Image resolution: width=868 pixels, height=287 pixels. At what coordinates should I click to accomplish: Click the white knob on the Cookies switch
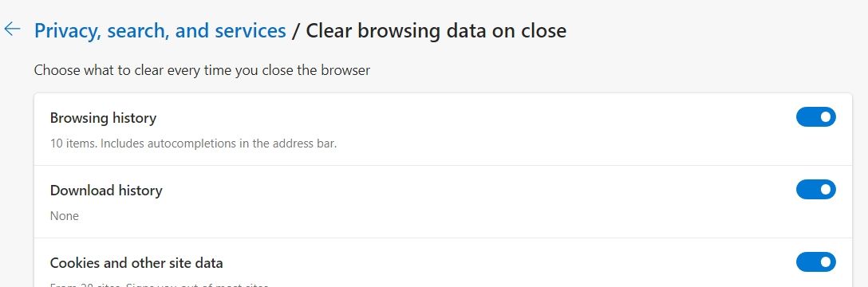826,261
